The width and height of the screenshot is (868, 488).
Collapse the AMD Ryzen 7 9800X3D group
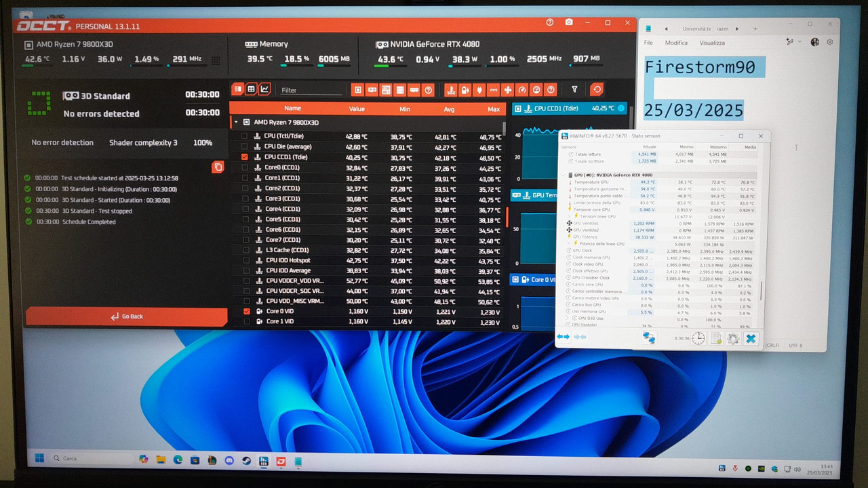click(x=236, y=123)
